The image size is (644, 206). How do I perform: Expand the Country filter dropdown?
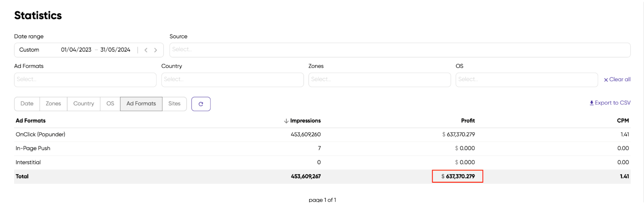232,80
